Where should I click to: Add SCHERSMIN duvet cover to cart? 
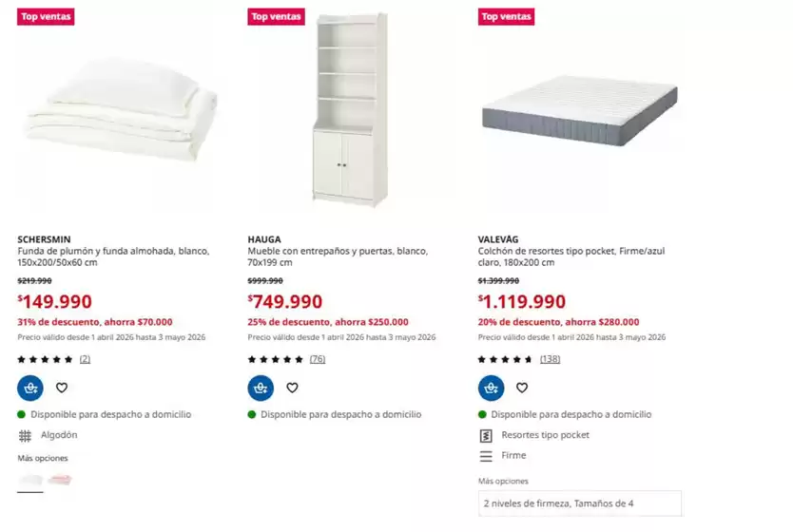(30, 388)
